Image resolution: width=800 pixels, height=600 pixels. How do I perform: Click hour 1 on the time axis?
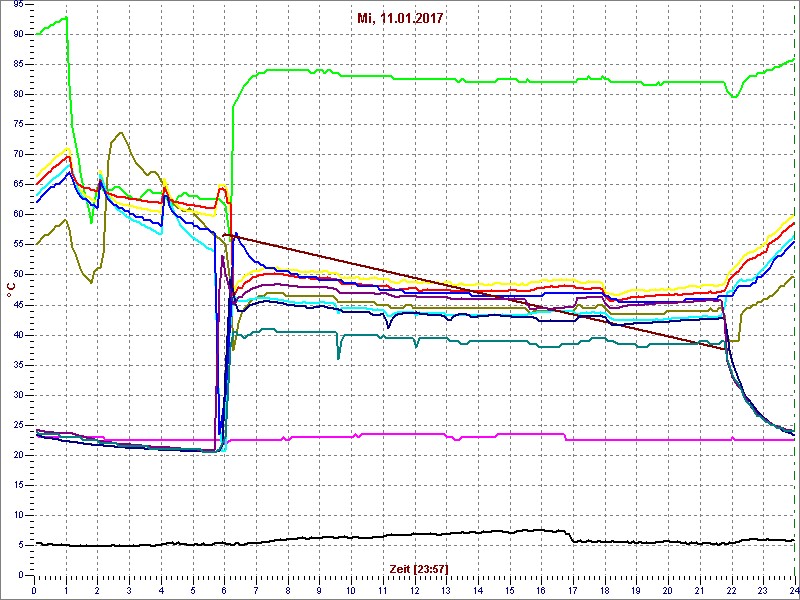click(66, 590)
